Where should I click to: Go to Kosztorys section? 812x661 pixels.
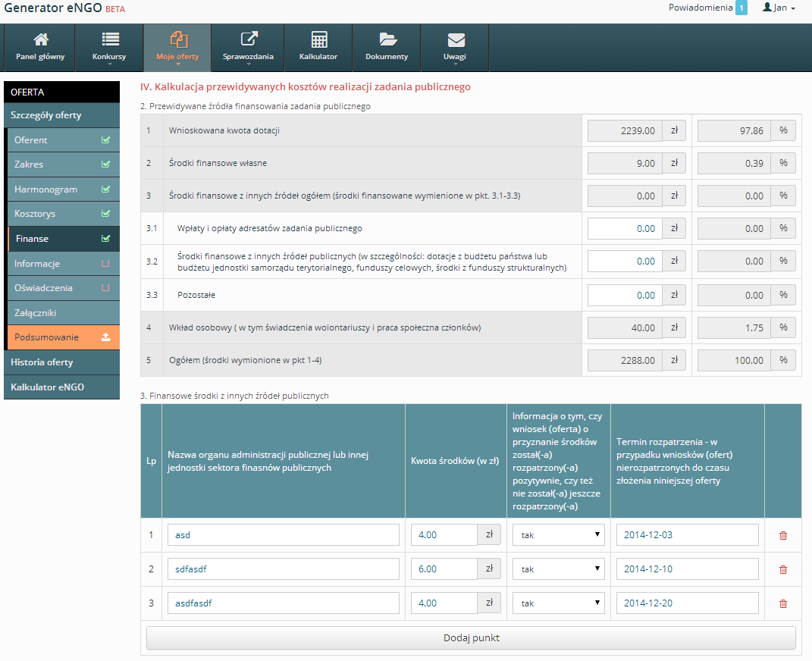[64, 213]
